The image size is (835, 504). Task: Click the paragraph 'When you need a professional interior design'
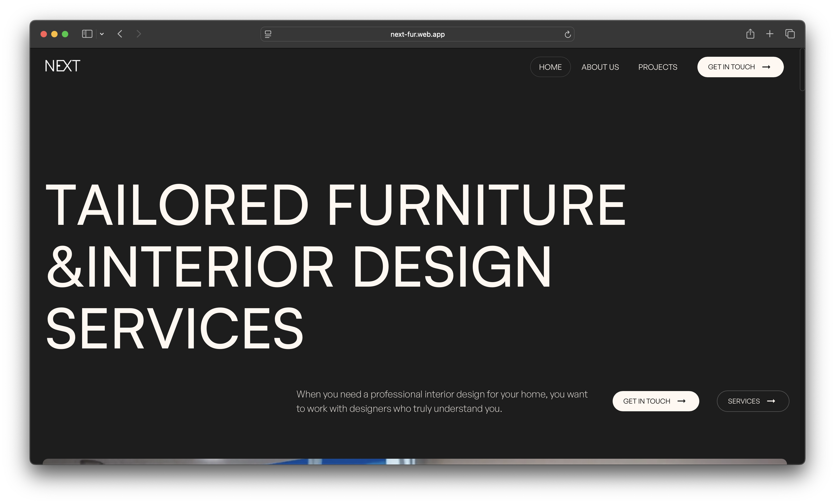[x=442, y=401]
